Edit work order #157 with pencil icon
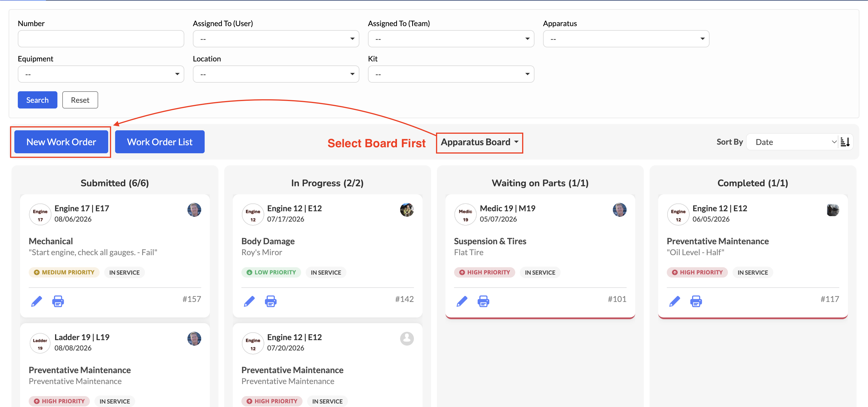The image size is (868, 407). coord(37,301)
